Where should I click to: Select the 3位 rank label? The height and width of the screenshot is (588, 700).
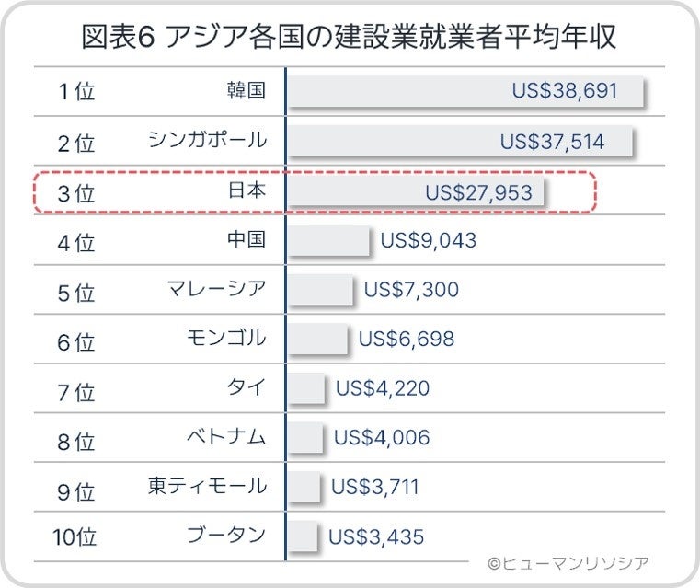point(75,193)
